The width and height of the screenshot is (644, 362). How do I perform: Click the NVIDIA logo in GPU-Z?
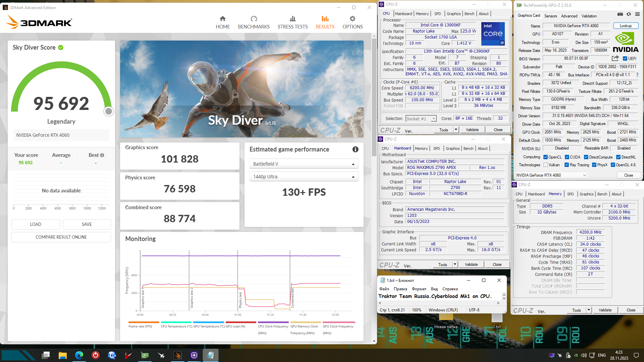[626, 42]
